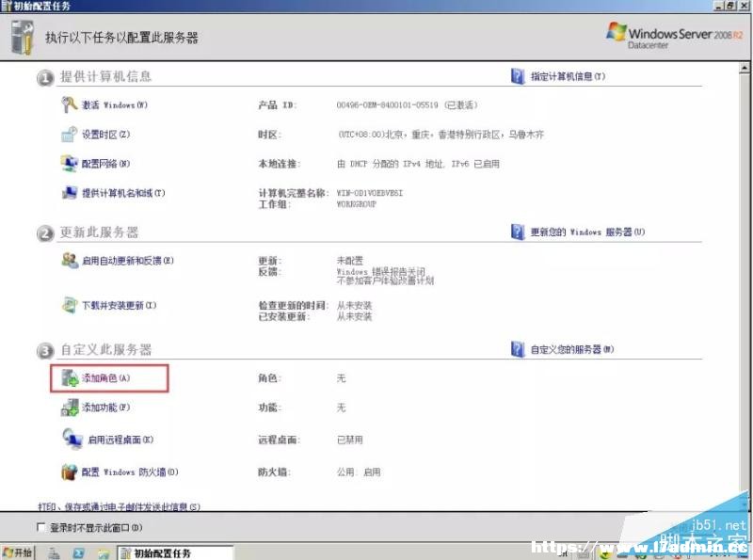The height and width of the screenshot is (560, 753).
Task: Open the 配置 Windows 防火墙(D) link
Action: 130,472
